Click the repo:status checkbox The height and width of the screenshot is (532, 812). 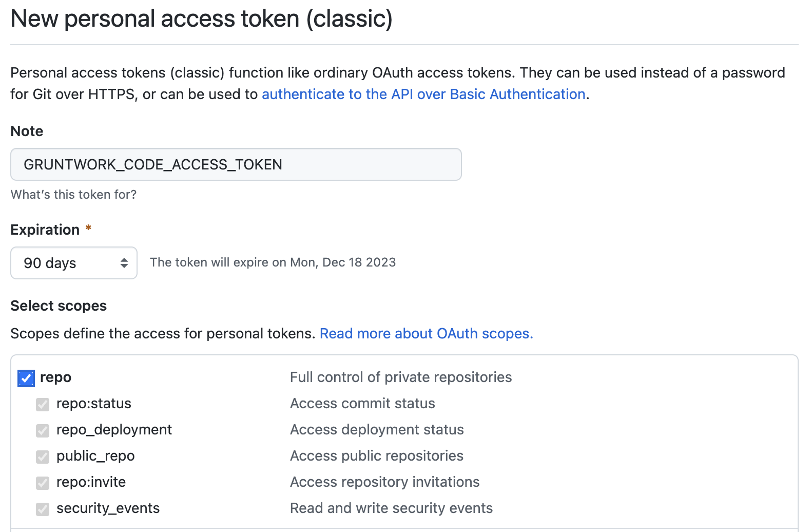(x=43, y=404)
